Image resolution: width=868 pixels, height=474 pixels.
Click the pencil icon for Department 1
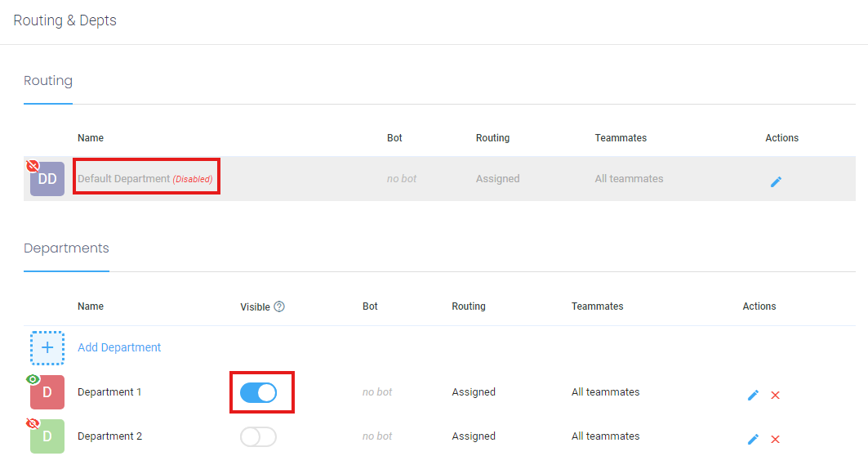coord(753,395)
